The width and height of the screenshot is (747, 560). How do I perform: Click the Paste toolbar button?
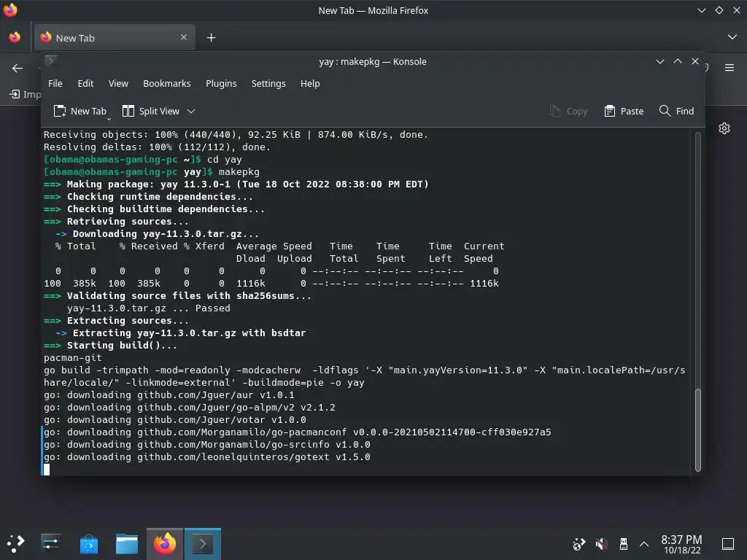pyautogui.click(x=624, y=111)
